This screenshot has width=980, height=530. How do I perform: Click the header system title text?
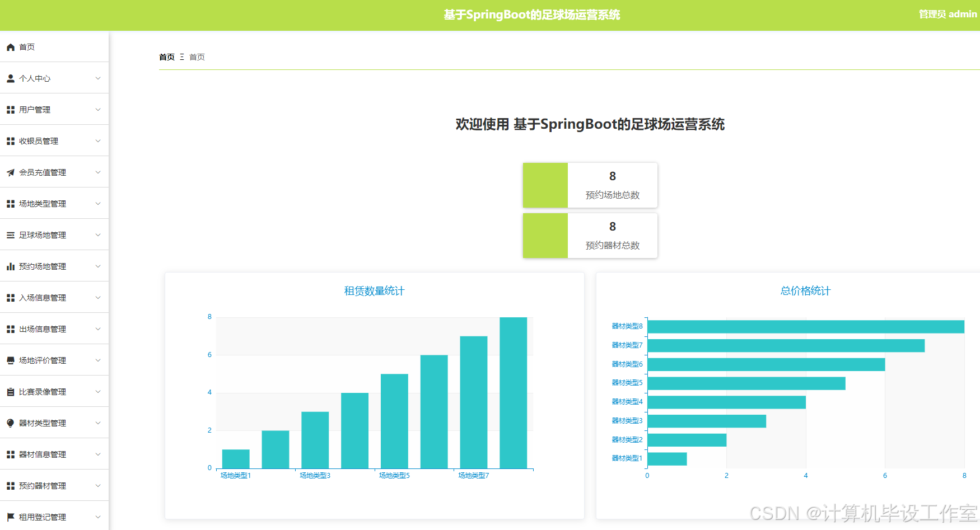[532, 15]
